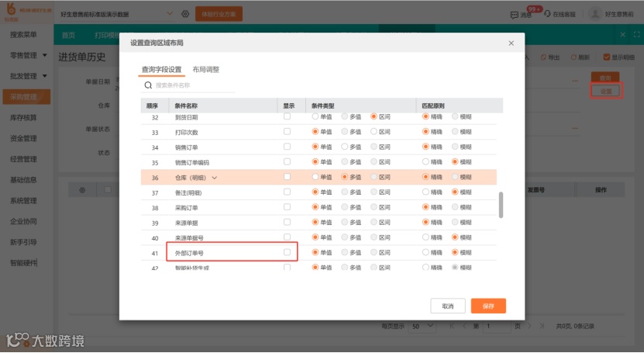Click the 查询 button behind dialog
The image size is (644, 353).
[x=605, y=78]
